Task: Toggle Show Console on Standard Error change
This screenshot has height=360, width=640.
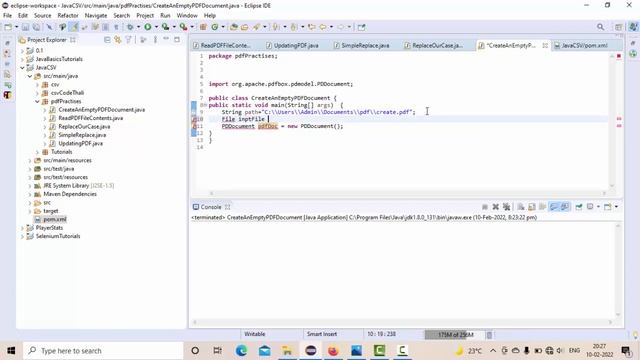Action: click(565, 207)
